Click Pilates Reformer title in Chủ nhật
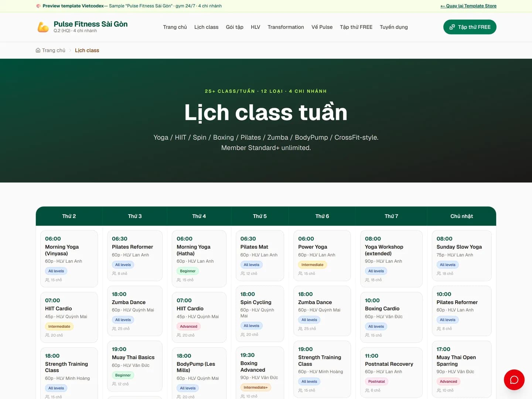 click(x=457, y=302)
